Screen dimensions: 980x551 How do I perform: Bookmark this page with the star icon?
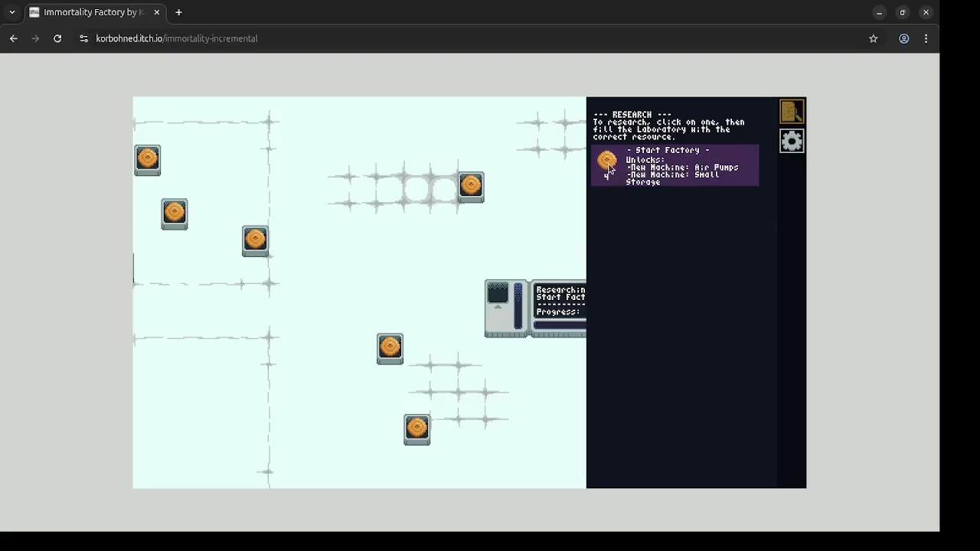tap(873, 38)
